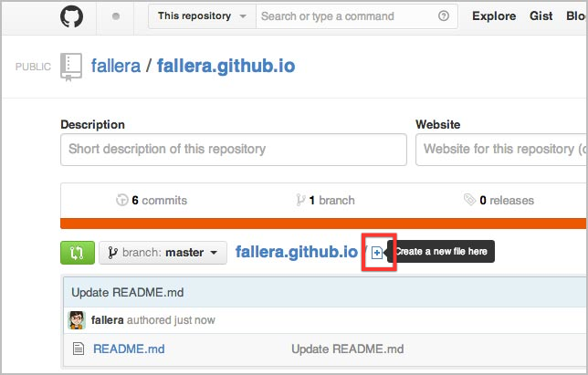Open the Explore menu item
Image resolution: width=588 pixels, height=375 pixels.
pyautogui.click(x=494, y=16)
